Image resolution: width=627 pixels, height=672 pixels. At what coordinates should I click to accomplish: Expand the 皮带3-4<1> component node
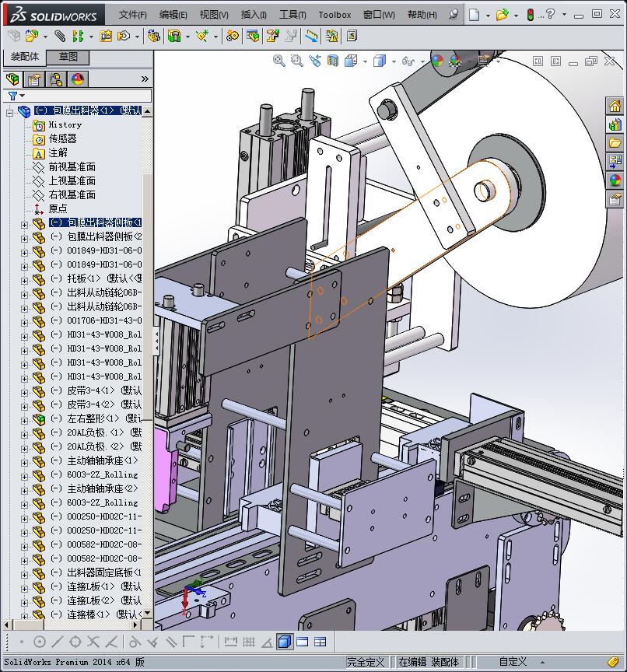[24, 393]
